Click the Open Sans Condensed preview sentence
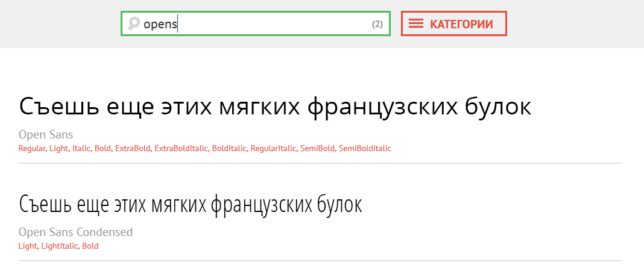The image size is (644, 280). tap(190, 205)
